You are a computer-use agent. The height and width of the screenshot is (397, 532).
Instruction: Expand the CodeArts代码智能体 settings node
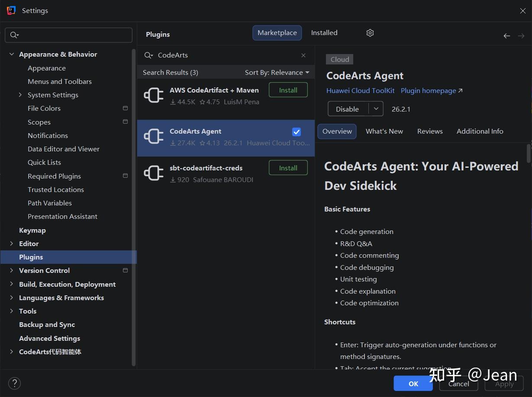tap(11, 352)
